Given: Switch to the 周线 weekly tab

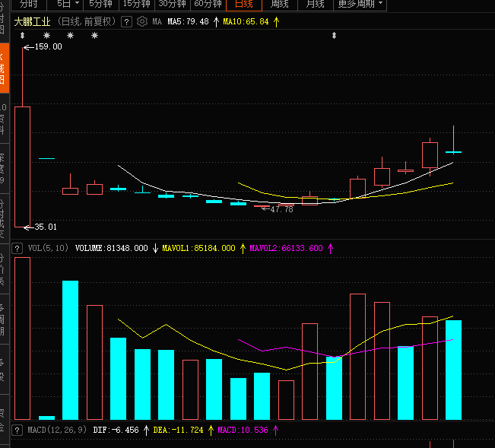Looking at the screenshot, I should click(280, 5).
